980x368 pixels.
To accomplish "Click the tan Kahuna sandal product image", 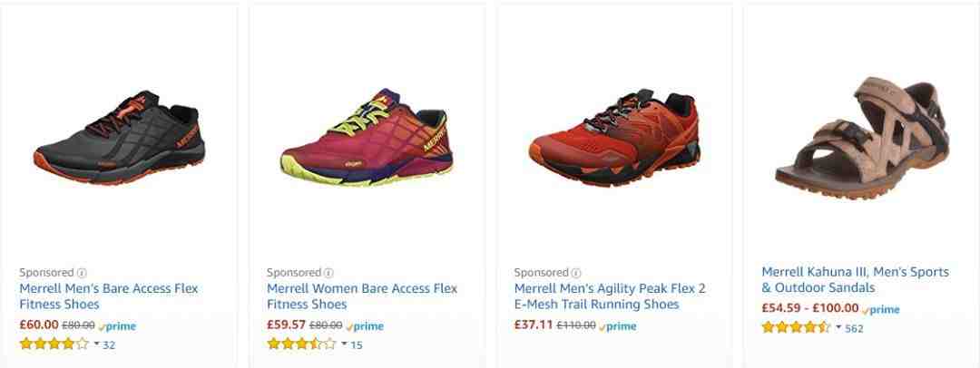I will [862, 138].
